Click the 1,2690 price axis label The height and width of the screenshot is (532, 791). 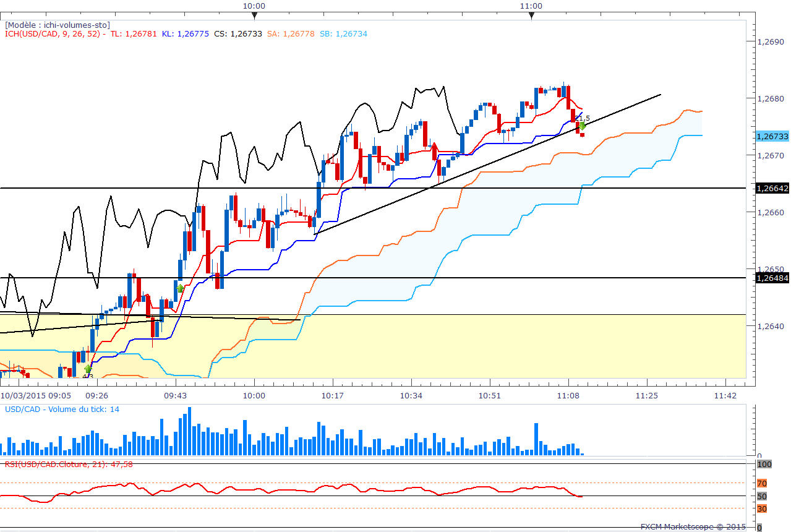[x=771, y=41]
